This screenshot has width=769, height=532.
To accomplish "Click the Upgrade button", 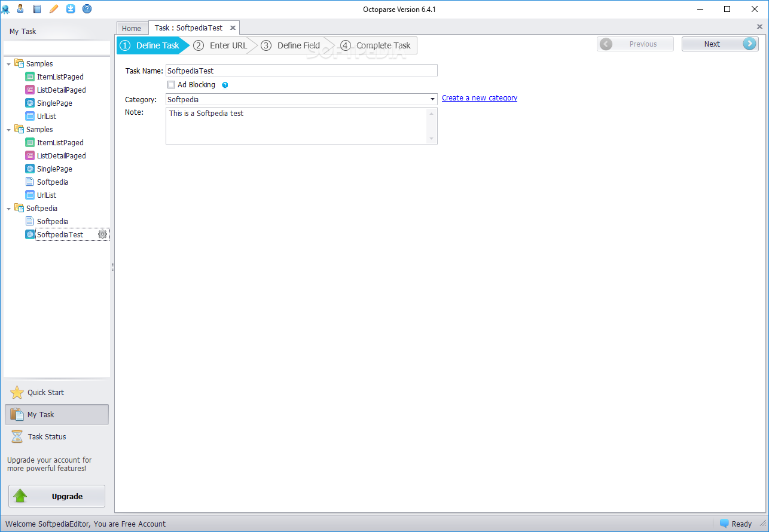I will tap(57, 496).
